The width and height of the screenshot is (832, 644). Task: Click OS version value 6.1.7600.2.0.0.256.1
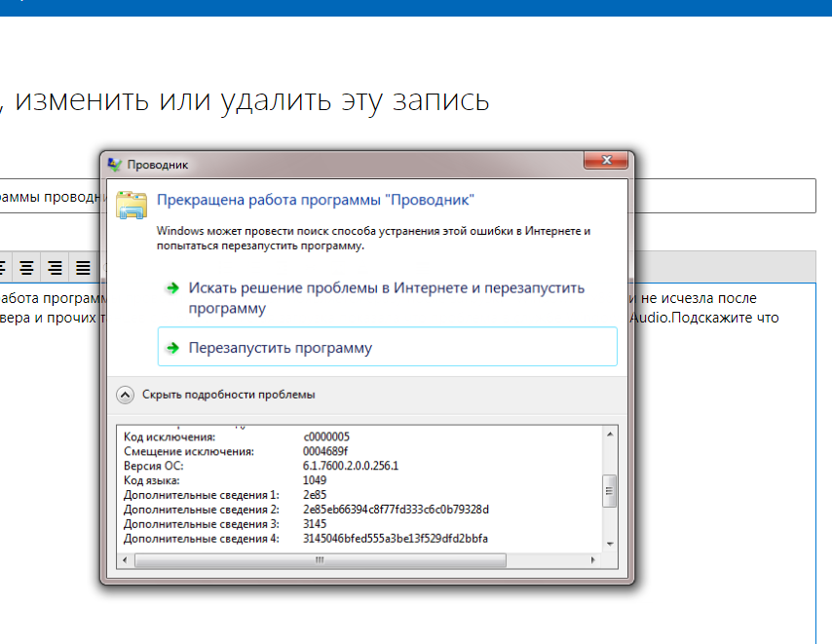351,466
